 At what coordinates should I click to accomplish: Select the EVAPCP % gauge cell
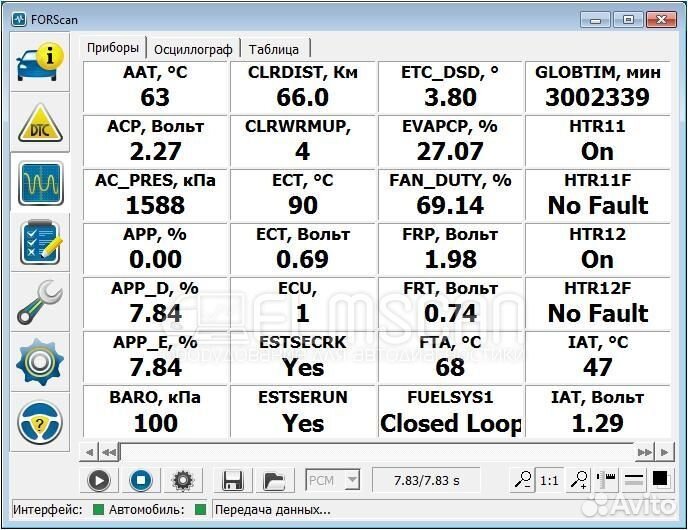point(450,141)
